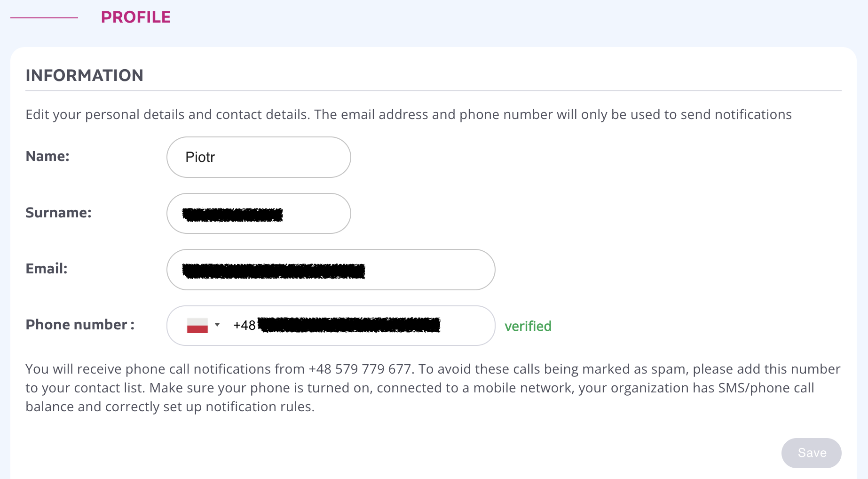Click the notification number +48 579 779 677

pyautogui.click(x=360, y=369)
